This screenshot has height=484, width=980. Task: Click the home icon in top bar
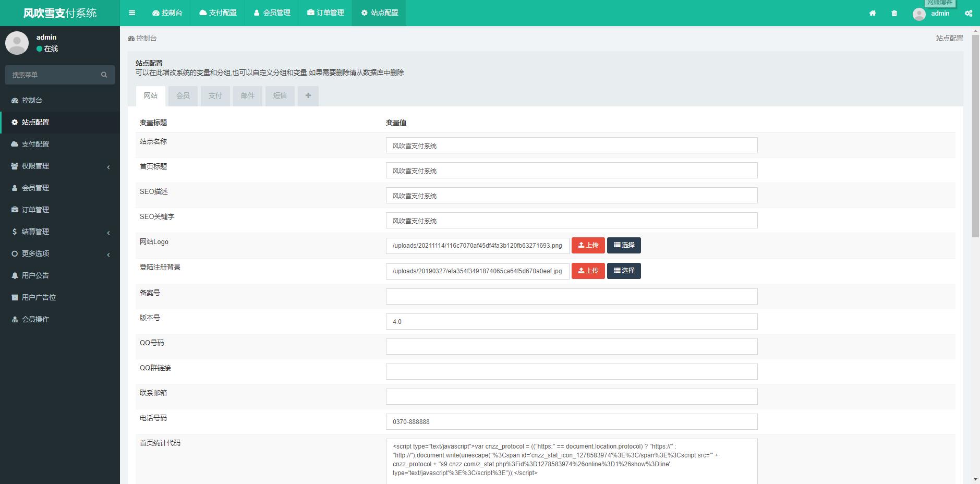873,13
